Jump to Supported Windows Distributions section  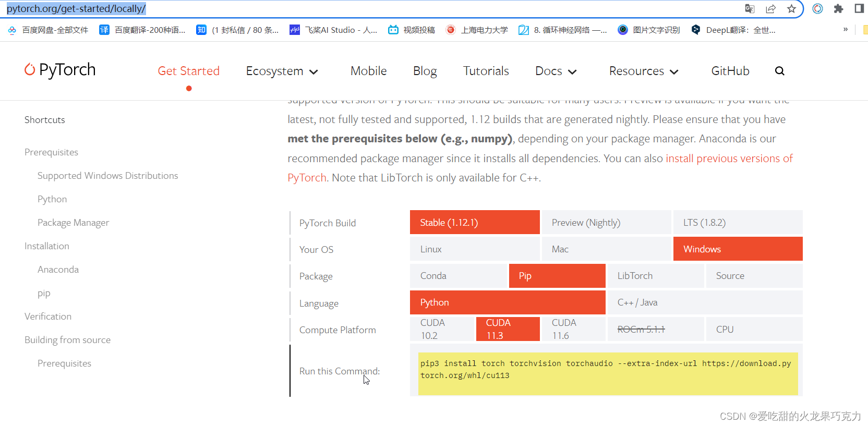[x=108, y=176]
